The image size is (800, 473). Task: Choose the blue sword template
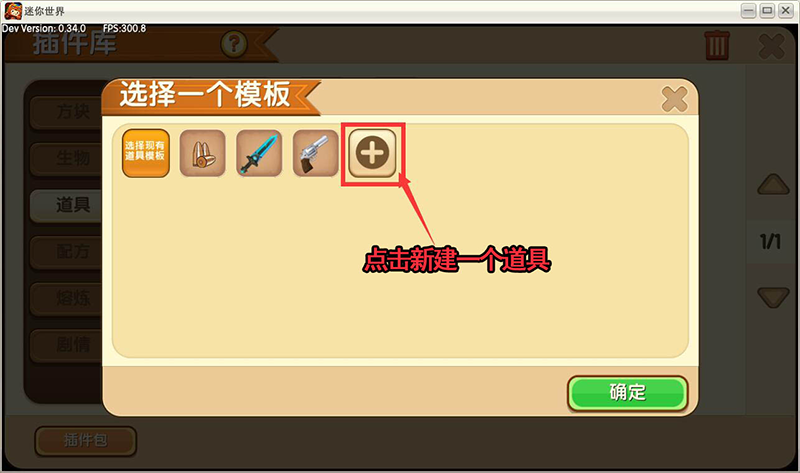[259, 153]
